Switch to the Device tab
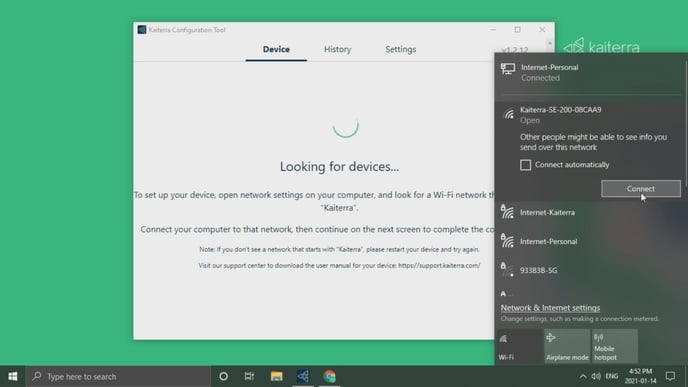This screenshot has height=387, width=688. (276, 50)
